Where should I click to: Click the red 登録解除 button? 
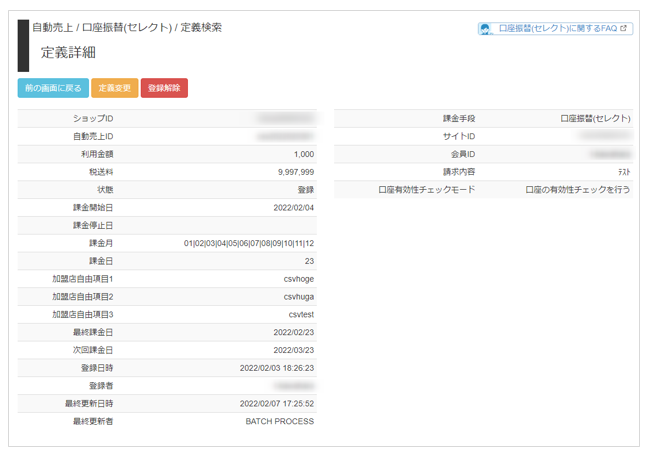pyautogui.click(x=164, y=88)
